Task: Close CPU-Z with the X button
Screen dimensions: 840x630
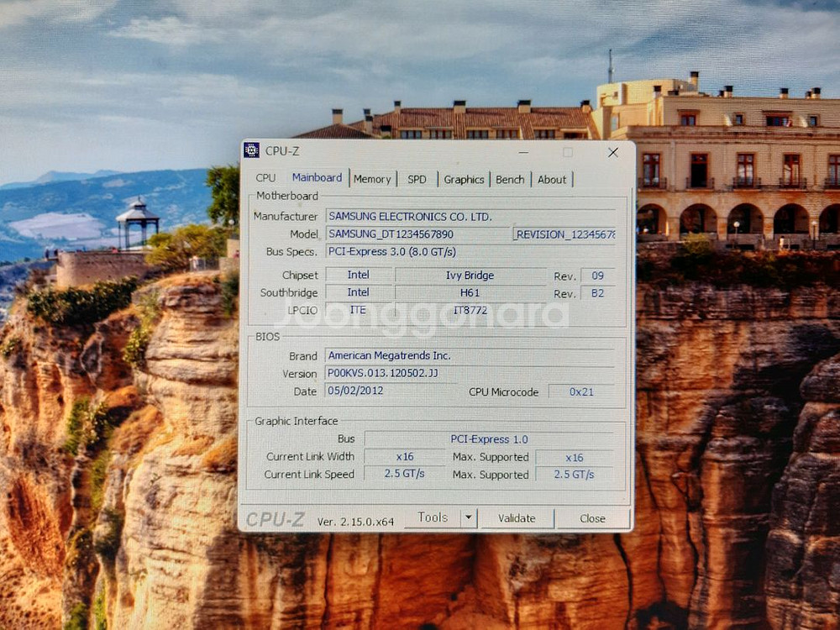Action: tap(613, 153)
